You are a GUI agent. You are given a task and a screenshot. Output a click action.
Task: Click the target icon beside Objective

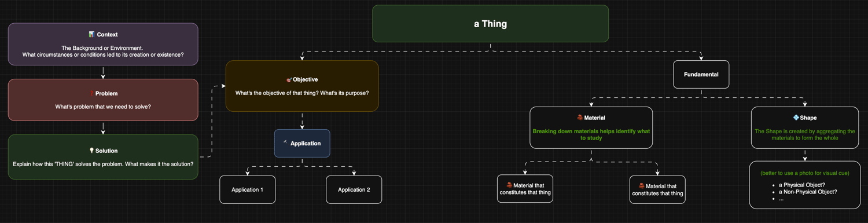289,79
